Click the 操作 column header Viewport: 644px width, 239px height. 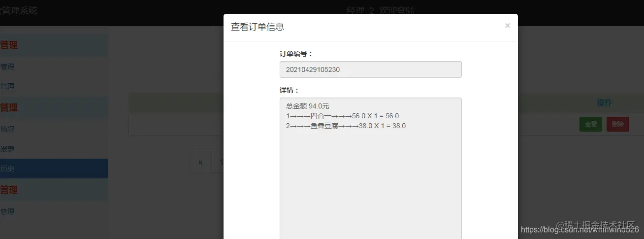[x=604, y=102]
